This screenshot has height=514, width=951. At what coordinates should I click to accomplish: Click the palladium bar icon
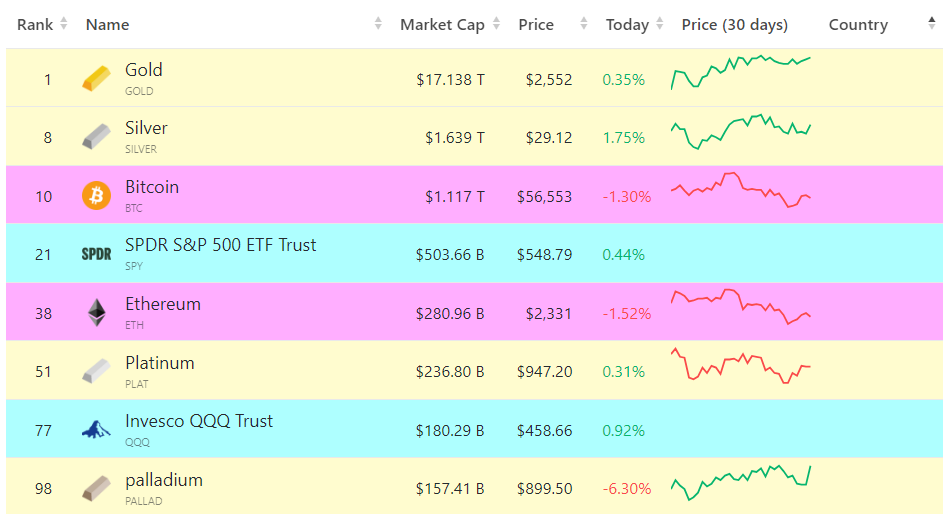click(96, 488)
